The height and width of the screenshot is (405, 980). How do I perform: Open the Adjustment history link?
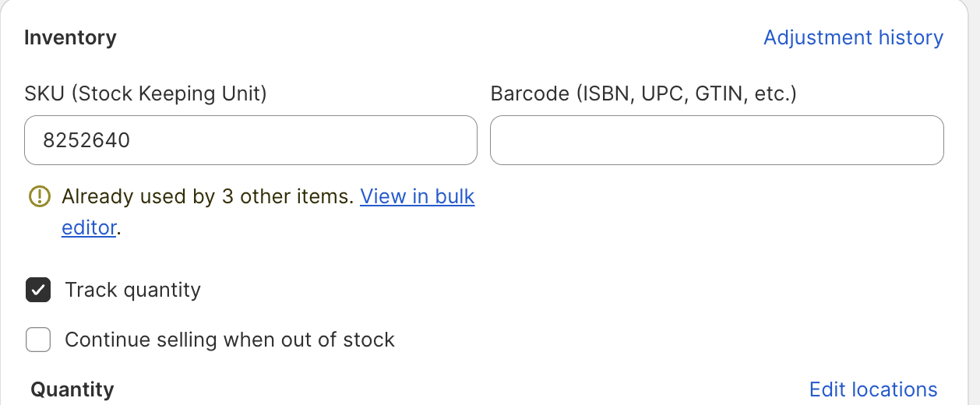click(x=853, y=37)
